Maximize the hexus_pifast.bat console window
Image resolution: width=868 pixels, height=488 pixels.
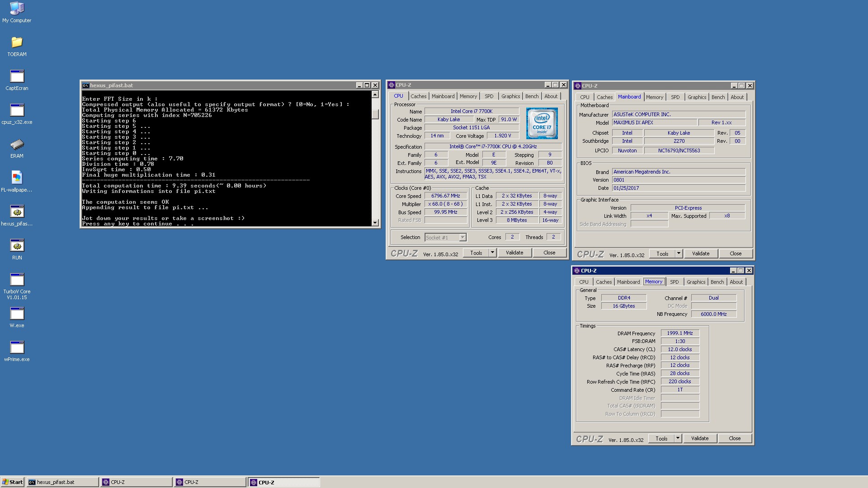click(x=367, y=85)
